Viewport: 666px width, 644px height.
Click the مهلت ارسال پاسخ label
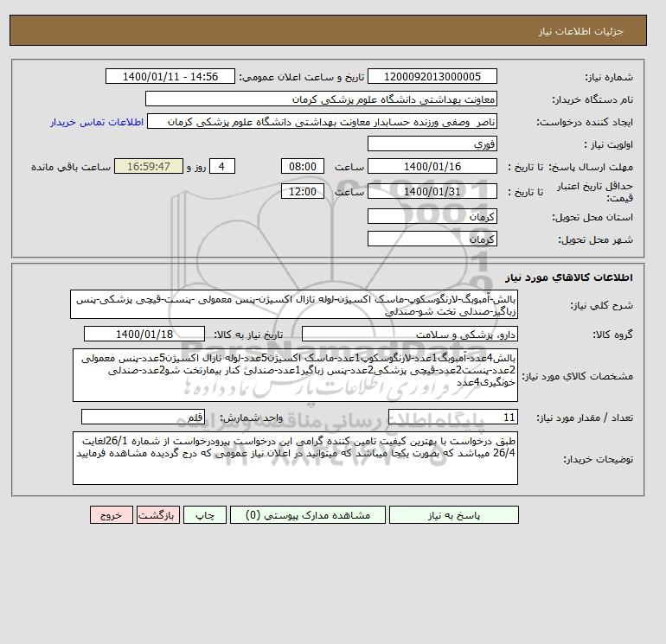(x=591, y=167)
